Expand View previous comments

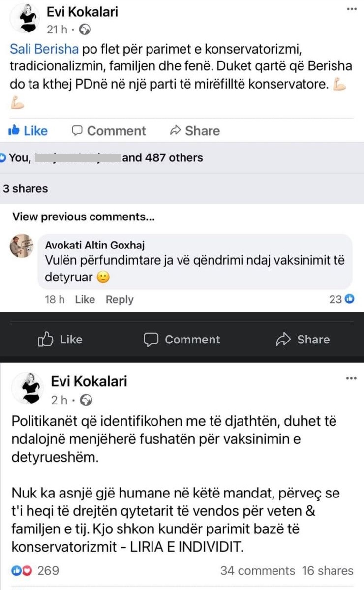pos(83,217)
